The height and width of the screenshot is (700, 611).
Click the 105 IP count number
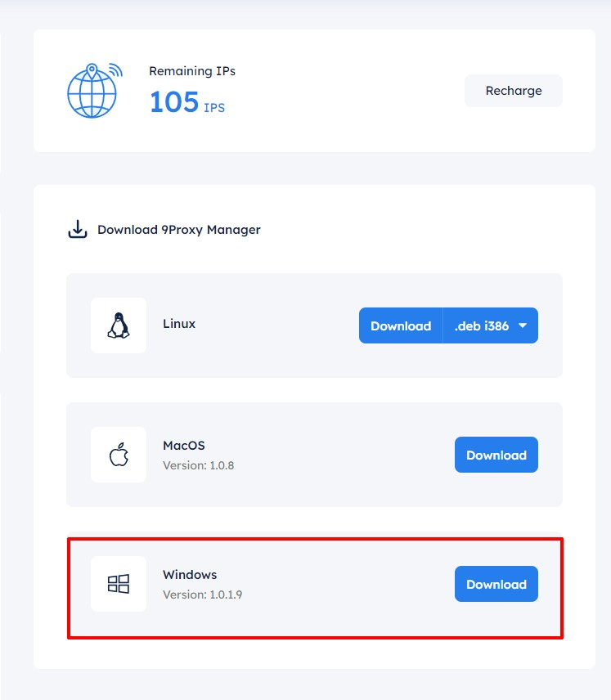click(x=174, y=102)
